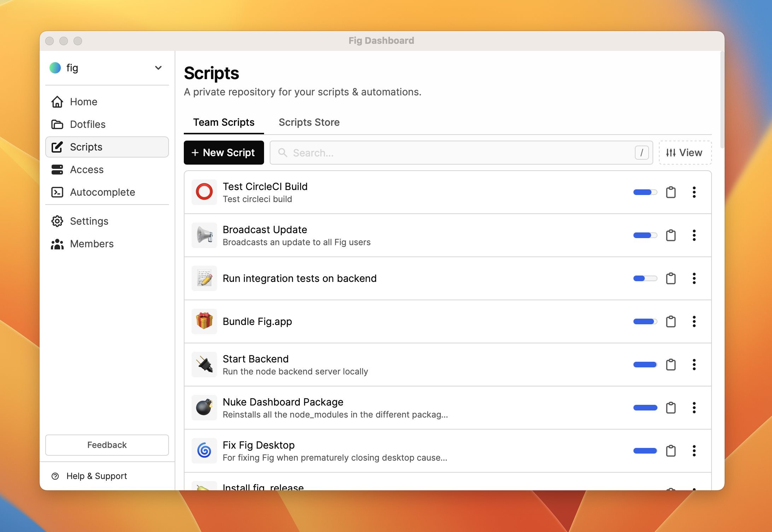Select 'Broadcasts an update to all Fig users'

point(297,242)
